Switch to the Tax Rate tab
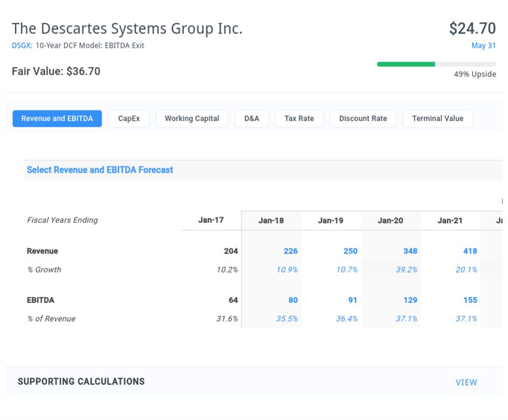Viewport: 508px width, 420px height. click(299, 118)
